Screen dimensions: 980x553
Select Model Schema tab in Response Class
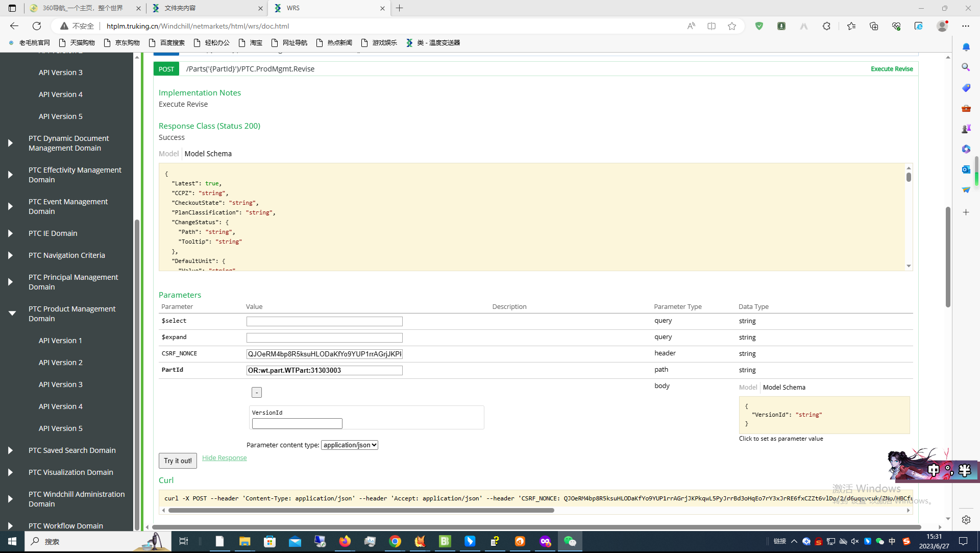[x=208, y=154]
